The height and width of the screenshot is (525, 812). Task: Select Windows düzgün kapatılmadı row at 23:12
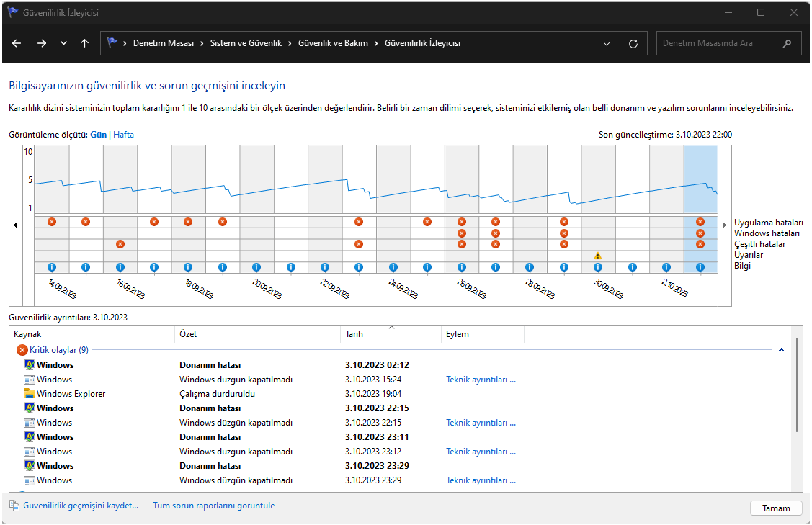click(398, 452)
